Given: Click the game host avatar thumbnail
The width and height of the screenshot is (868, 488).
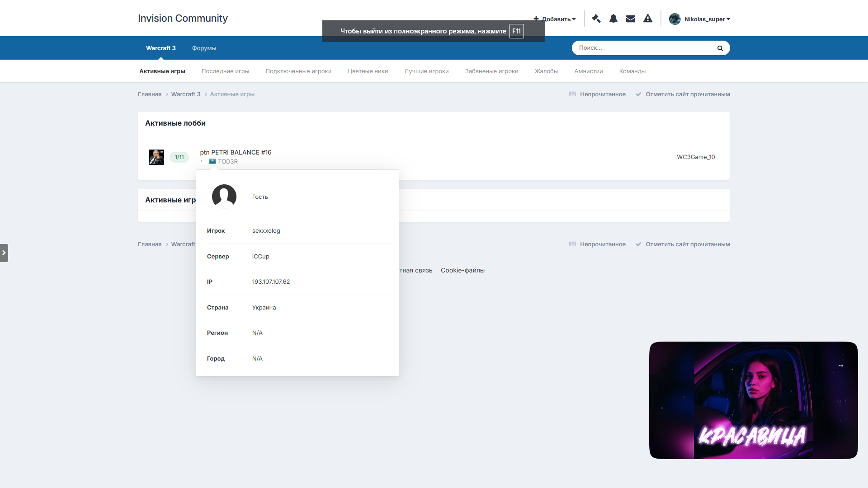Looking at the screenshot, I should (156, 157).
